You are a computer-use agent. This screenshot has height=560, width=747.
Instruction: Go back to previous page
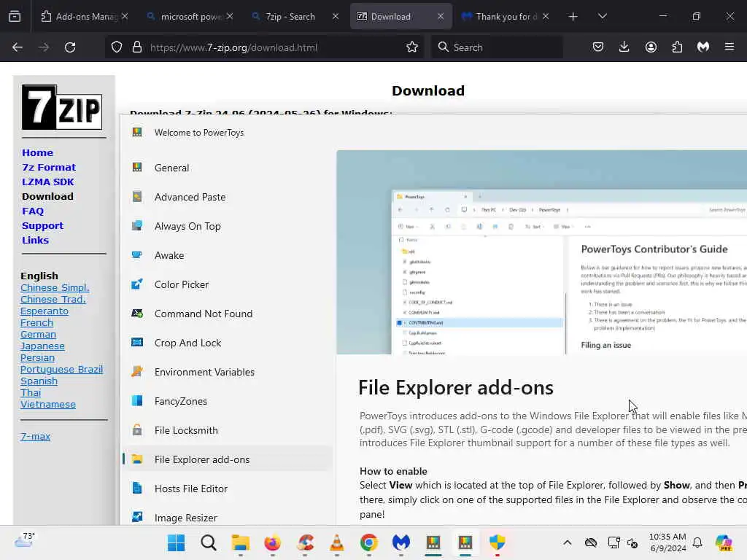(x=18, y=47)
